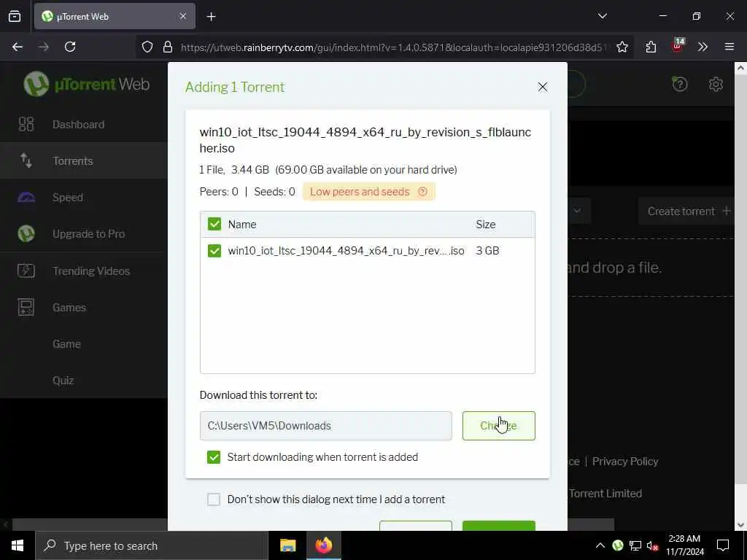Click the Firefox View icon
The height and width of the screenshot is (560, 747).
[15, 16]
